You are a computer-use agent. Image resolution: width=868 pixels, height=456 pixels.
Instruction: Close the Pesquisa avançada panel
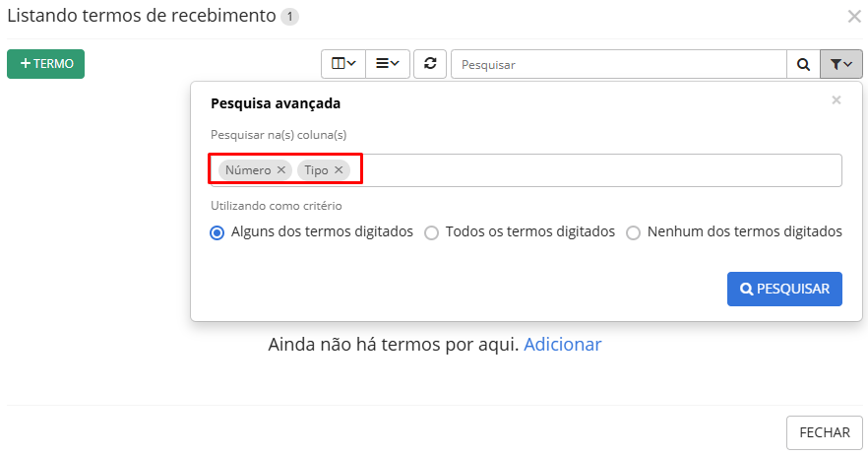click(837, 100)
